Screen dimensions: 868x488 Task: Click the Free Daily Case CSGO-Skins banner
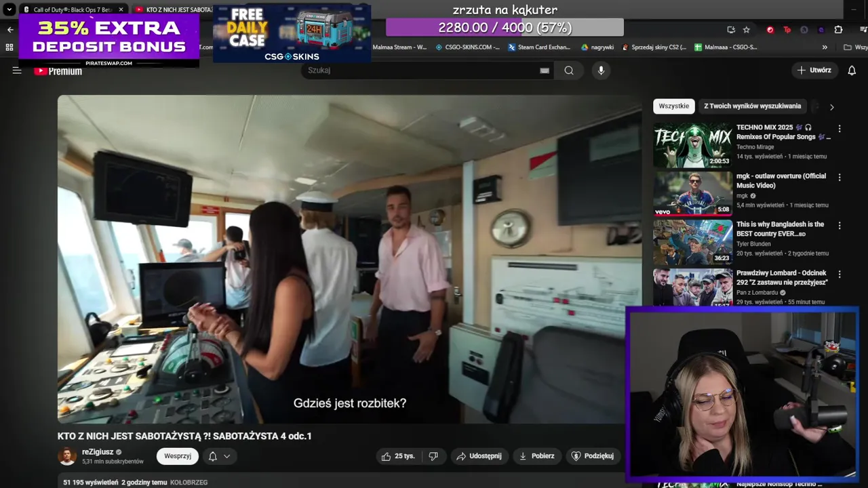tap(292, 33)
